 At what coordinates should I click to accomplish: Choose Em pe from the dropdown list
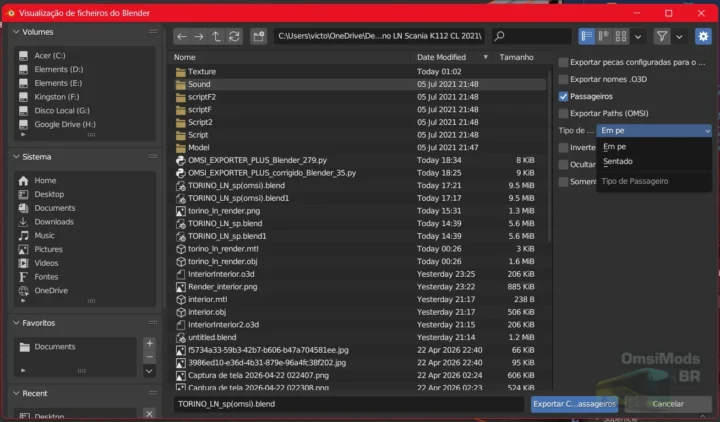point(615,146)
